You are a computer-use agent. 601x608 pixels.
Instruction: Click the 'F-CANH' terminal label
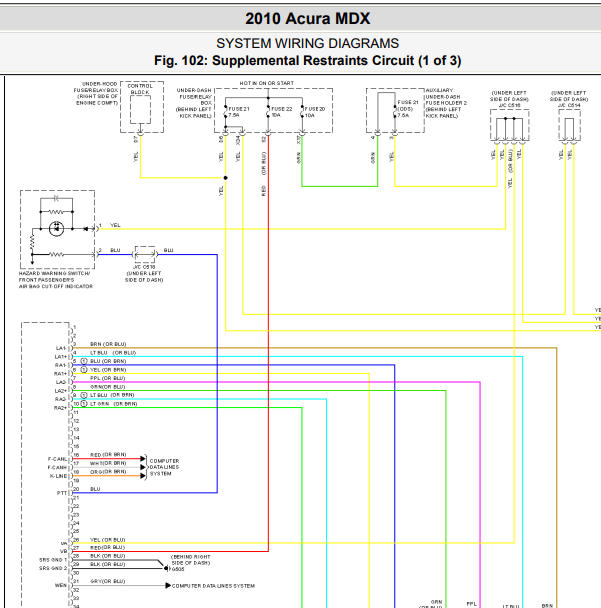[x=57, y=468]
